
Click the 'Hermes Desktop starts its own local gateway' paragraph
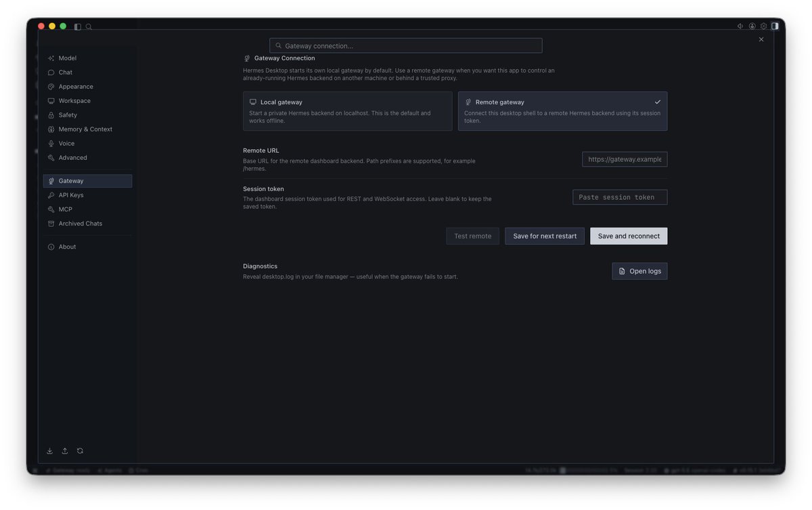(399, 74)
